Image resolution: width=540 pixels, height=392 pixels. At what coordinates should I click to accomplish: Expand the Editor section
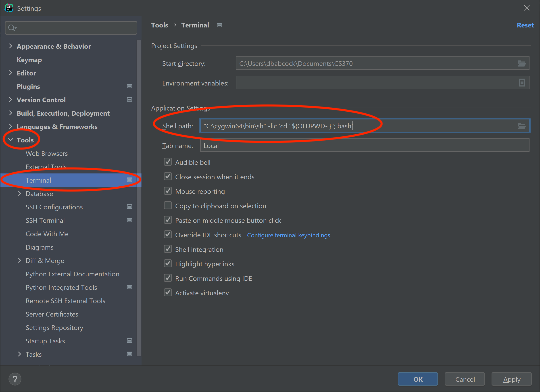click(x=10, y=73)
